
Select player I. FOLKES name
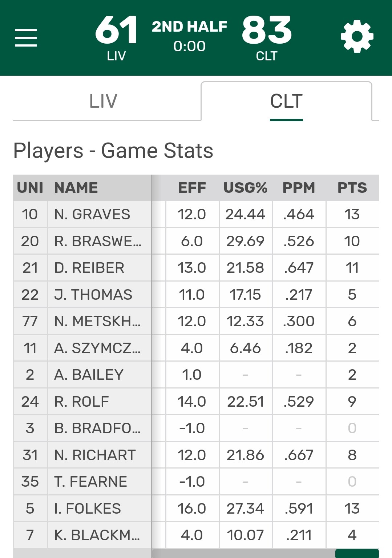tap(87, 509)
